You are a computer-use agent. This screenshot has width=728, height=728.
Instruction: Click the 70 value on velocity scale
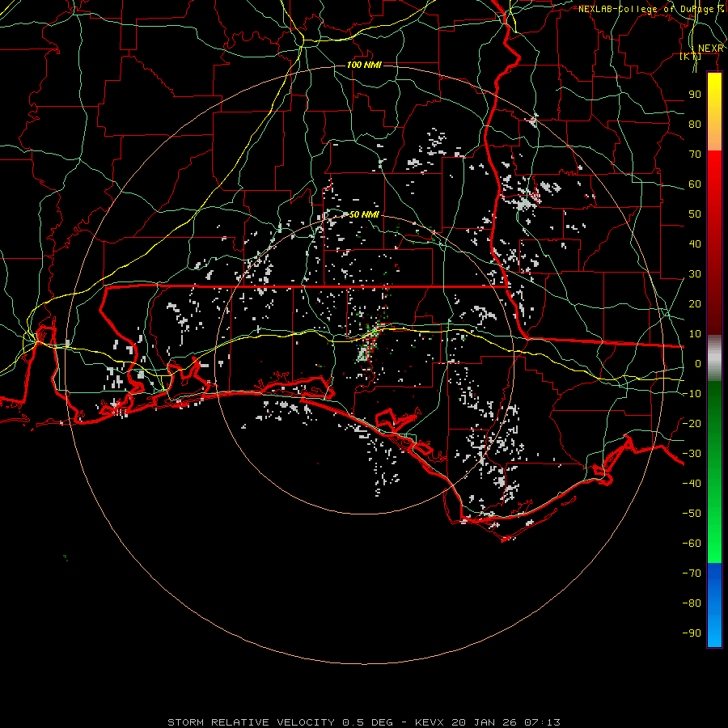(695, 154)
